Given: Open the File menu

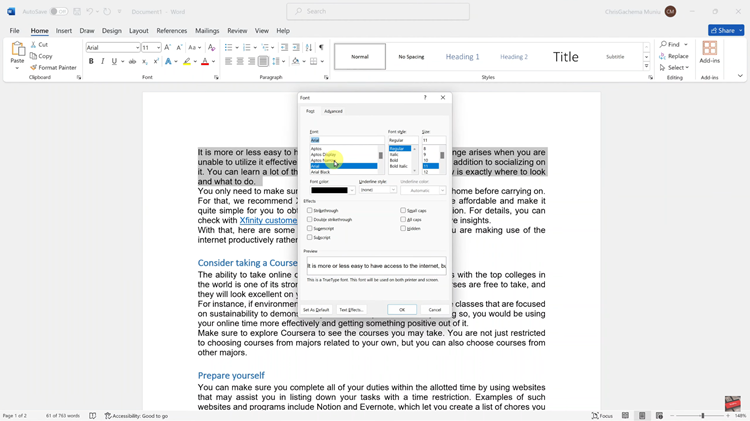Looking at the screenshot, I should coord(14,31).
